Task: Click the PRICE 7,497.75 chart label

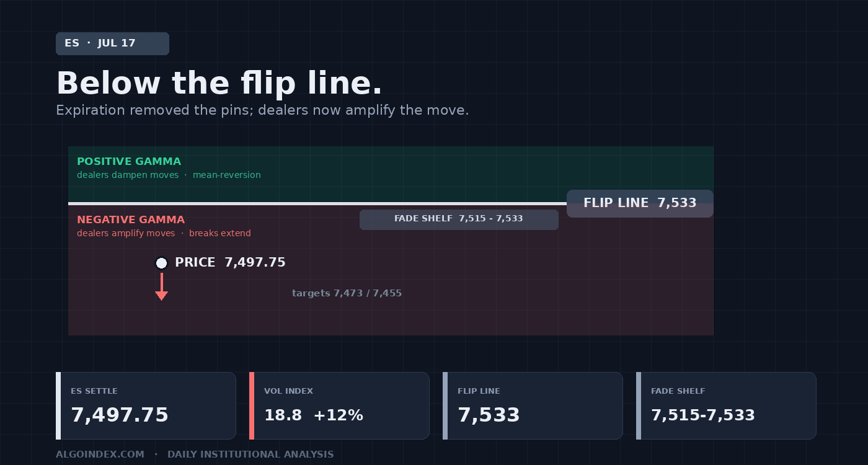Action: (230, 262)
